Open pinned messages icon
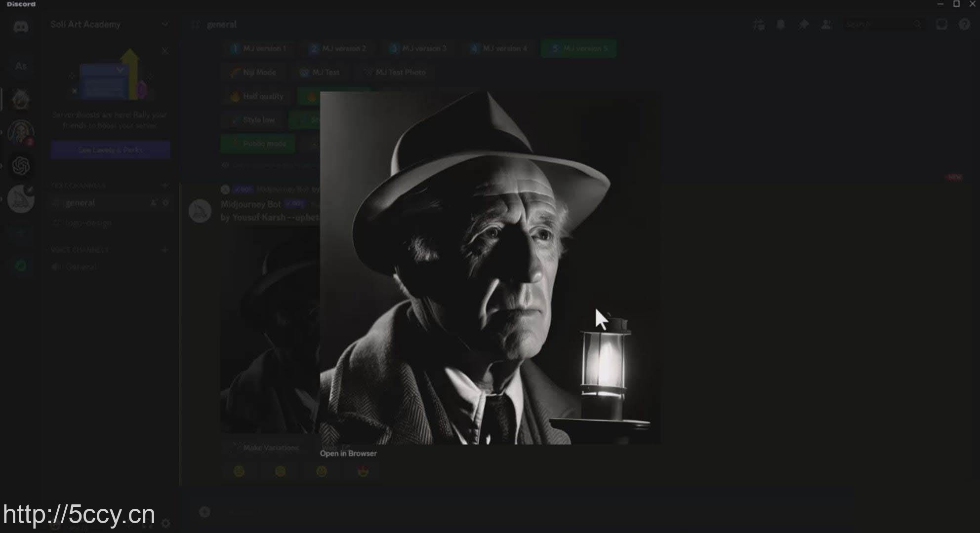This screenshot has height=533, width=980. [x=804, y=24]
